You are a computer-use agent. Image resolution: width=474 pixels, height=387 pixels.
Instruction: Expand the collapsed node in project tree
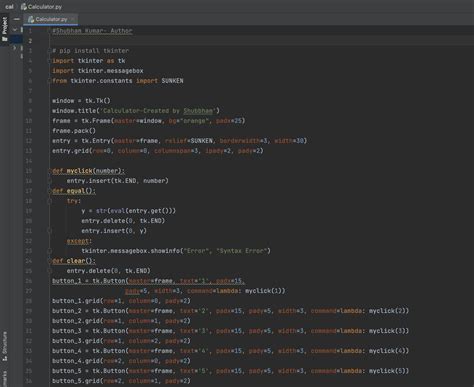click(14, 48)
